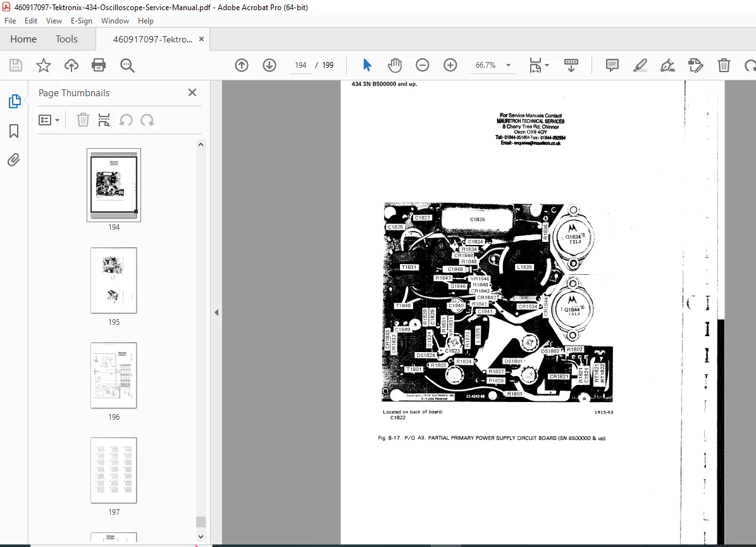Screen dimensions: 756x547
Task: Click the page number input field
Action: point(301,65)
